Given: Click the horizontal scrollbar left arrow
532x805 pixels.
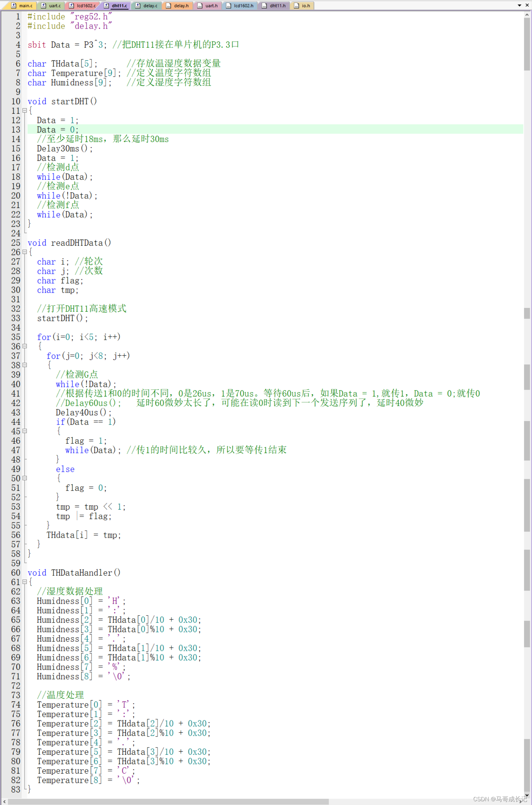Looking at the screenshot, I should tap(4, 801).
